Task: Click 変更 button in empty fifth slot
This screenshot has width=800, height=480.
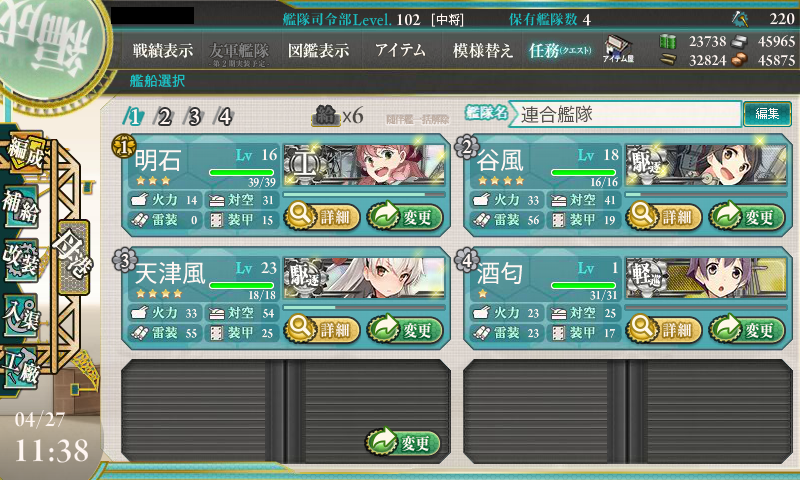Action: point(403,442)
